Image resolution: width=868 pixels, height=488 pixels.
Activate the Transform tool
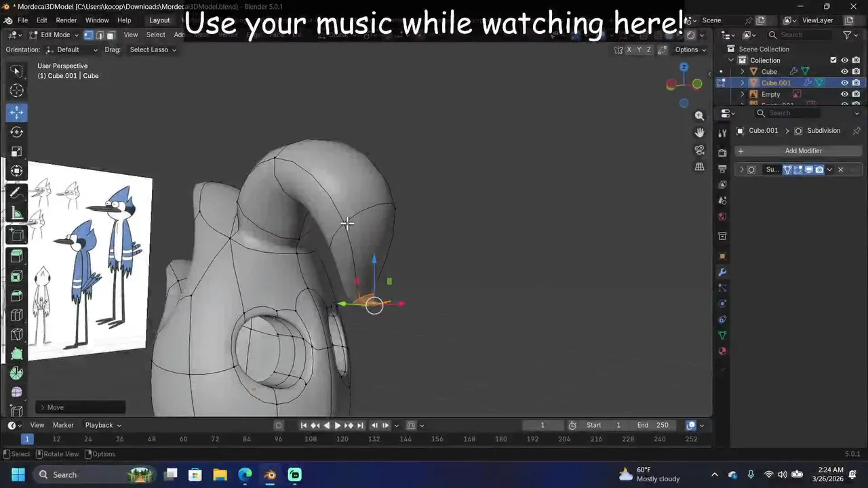point(17,171)
